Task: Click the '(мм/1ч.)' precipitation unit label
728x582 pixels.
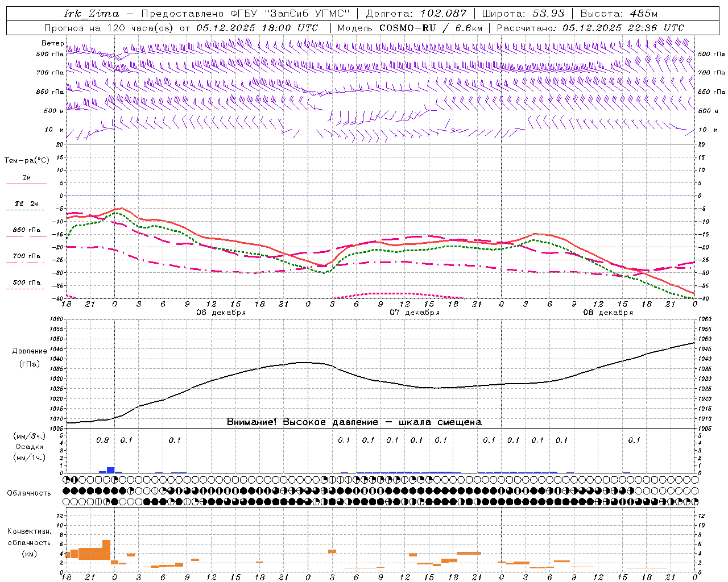Action: coord(30,458)
